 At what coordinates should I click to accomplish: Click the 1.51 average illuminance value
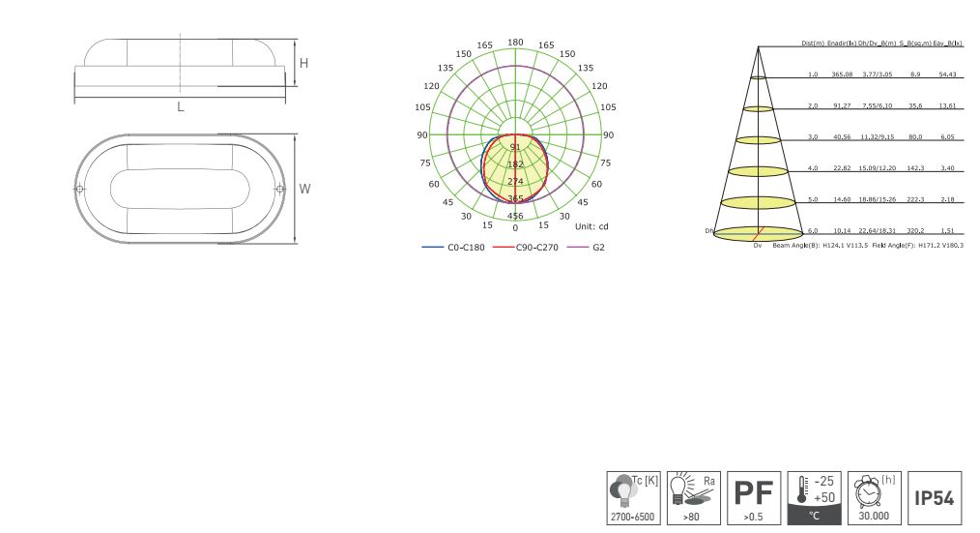coord(947,231)
